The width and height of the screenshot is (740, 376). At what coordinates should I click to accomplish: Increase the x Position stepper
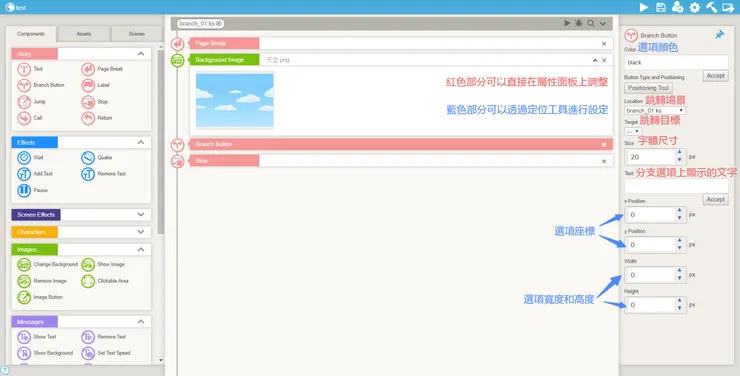point(679,210)
